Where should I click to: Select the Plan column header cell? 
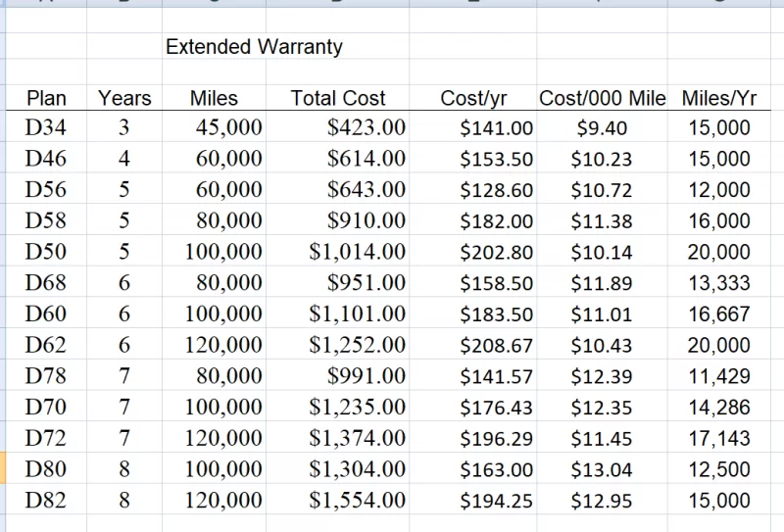46,98
